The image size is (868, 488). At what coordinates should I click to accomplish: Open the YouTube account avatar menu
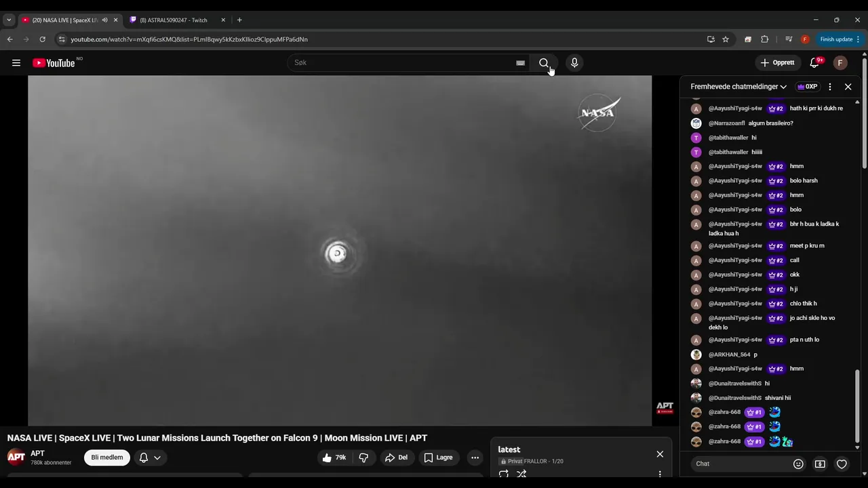(840, 63)
